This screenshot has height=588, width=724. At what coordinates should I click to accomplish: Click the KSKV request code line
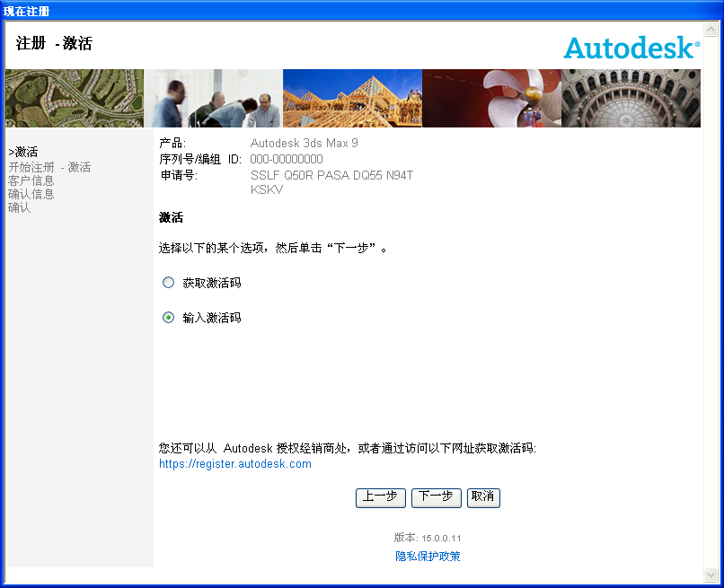pyautogui.click(x=267, y=189)
